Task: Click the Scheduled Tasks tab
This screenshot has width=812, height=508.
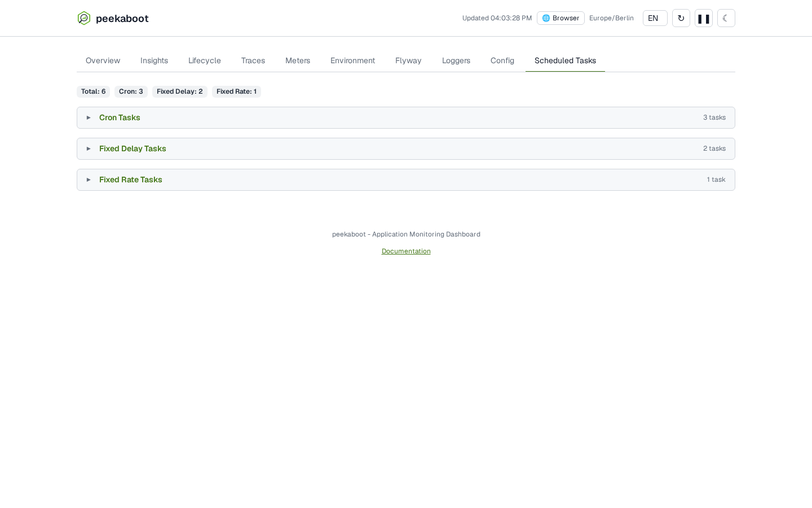Action: [565, 60]
